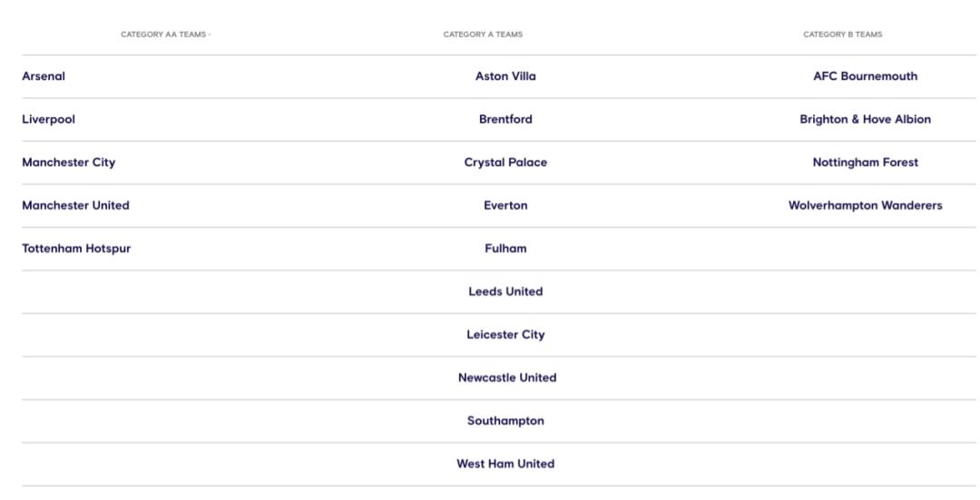The width and height of the screenshot is (980, 500).
Task: Click the Fulham team name
Action: [505, 249]
